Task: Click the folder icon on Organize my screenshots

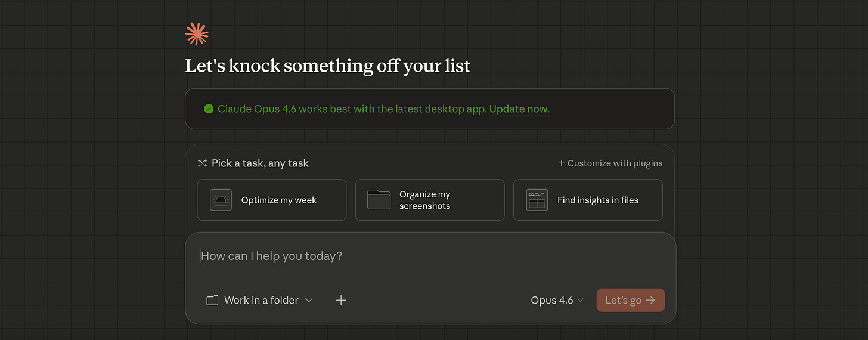Action: (x=379, y=200)
